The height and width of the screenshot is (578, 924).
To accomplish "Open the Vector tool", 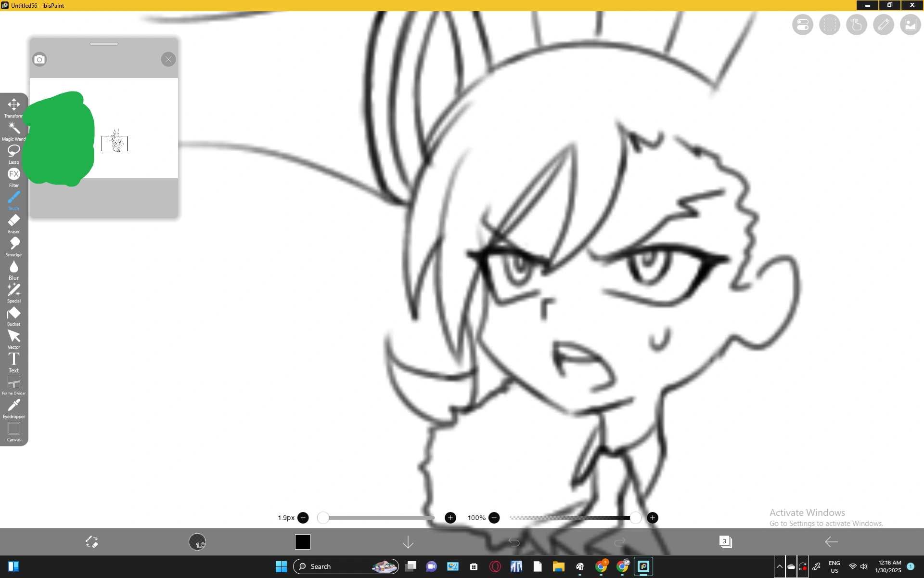I will point(13,337).
